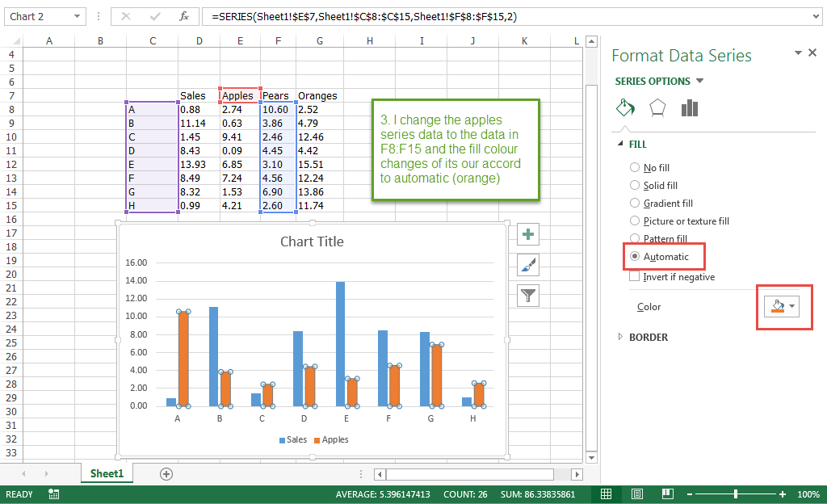
Task: Click the Chart Elements plus button
Action: point(528,234)
